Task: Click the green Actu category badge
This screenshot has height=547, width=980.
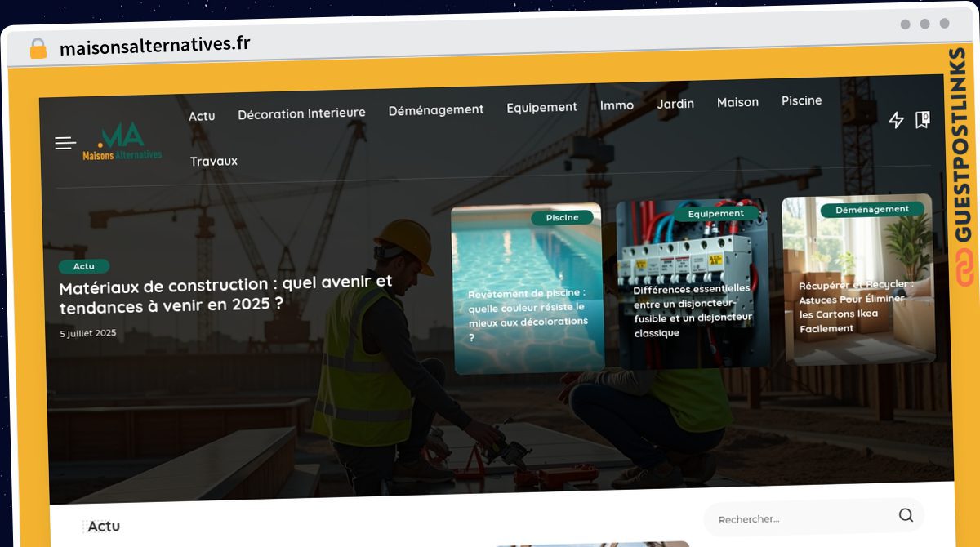Action: (83, 266)
